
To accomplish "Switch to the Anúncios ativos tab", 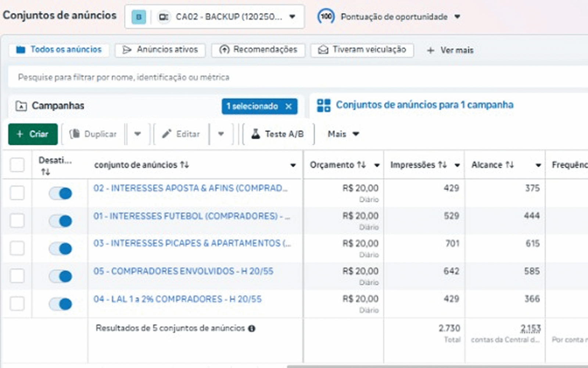I will pyautogui.click(x=160, y=50).
